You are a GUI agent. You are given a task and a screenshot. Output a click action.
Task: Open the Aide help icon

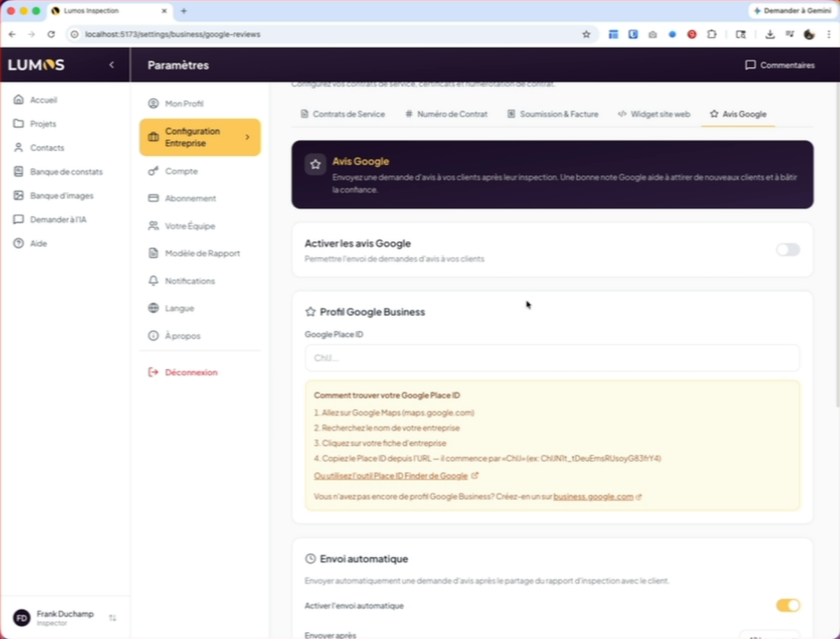tap(19, 243)
